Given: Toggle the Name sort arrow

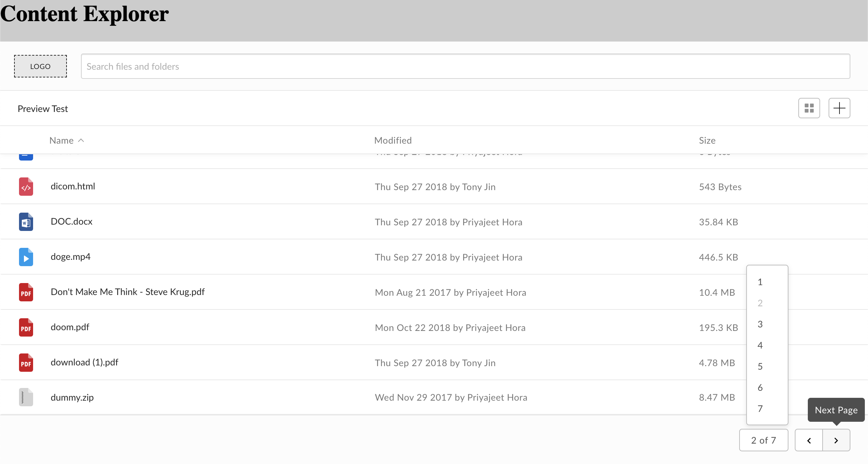Looking at the screenshot, I should click(81, 140).
